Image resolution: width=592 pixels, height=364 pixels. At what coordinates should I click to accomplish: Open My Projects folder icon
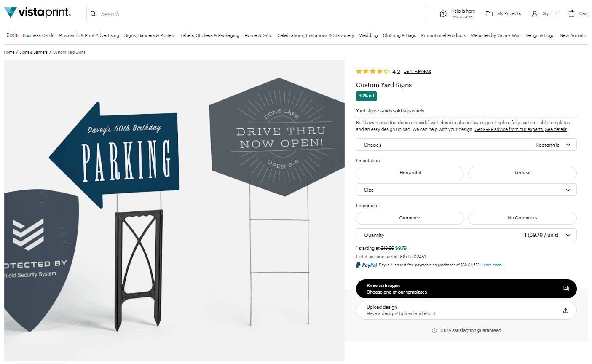coord(489,14)
